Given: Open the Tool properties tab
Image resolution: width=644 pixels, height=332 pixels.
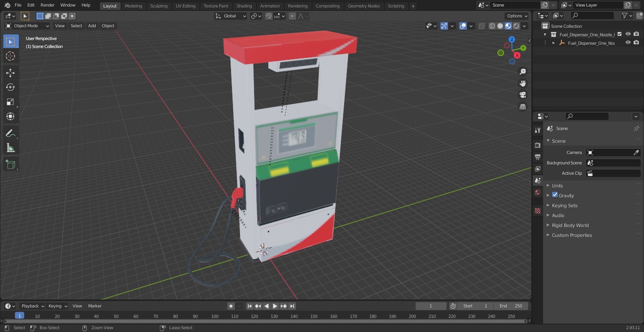Looking at the screenshot, I should tap(537, 130).
